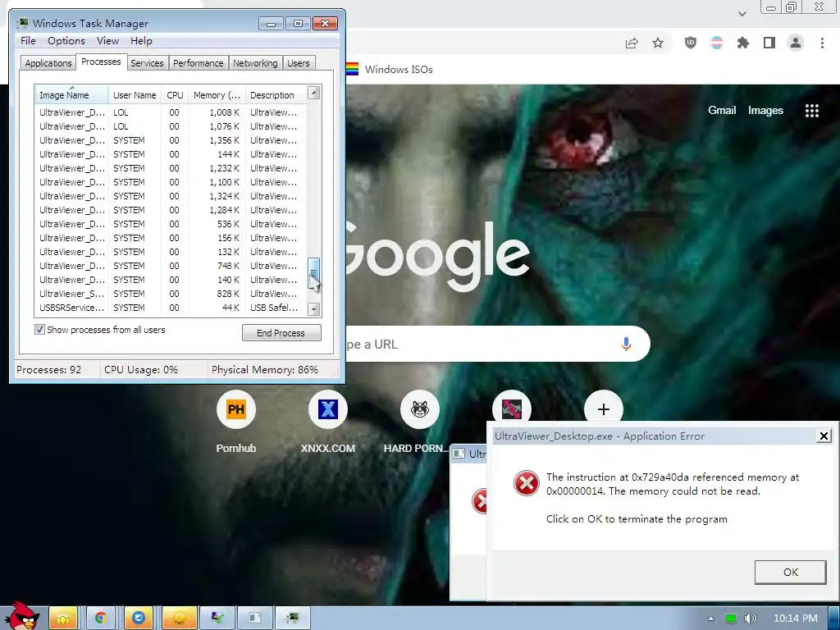Open the Windows ISOs bookmark

(x=399, y=69)
